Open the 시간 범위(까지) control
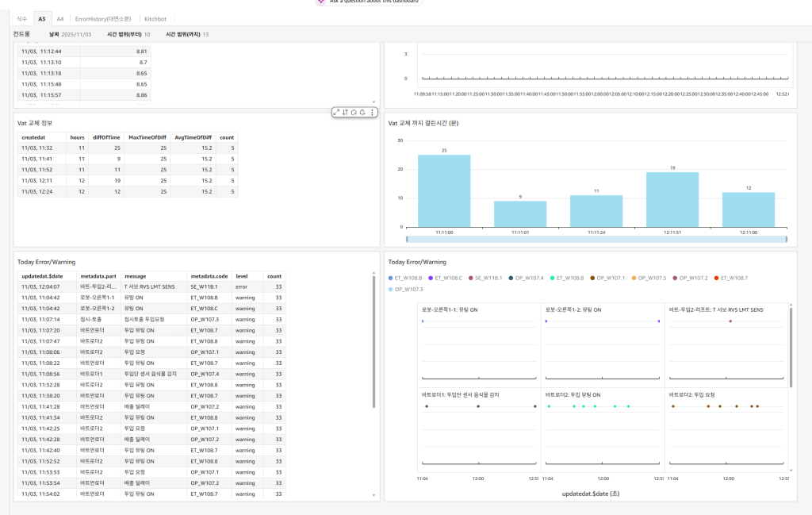Image resolution: width=812 pixels, height=515 pixels. (186, 34)
